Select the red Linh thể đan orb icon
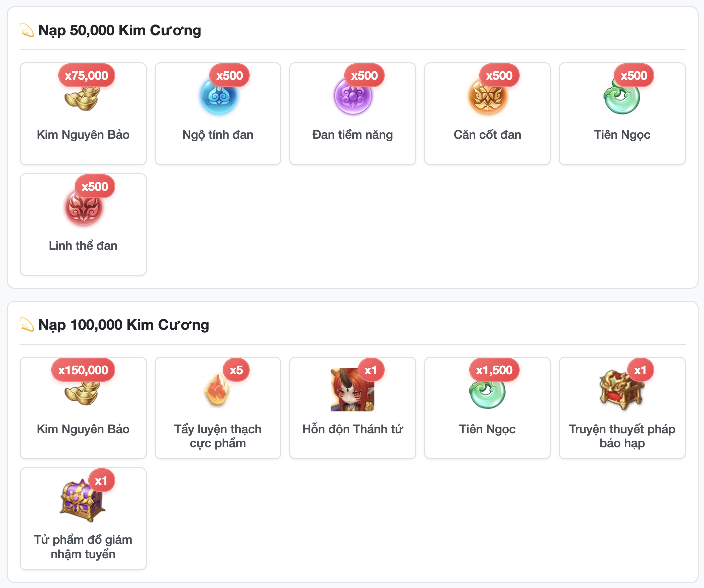Screen dimensions: 704x588 (83, 207)
